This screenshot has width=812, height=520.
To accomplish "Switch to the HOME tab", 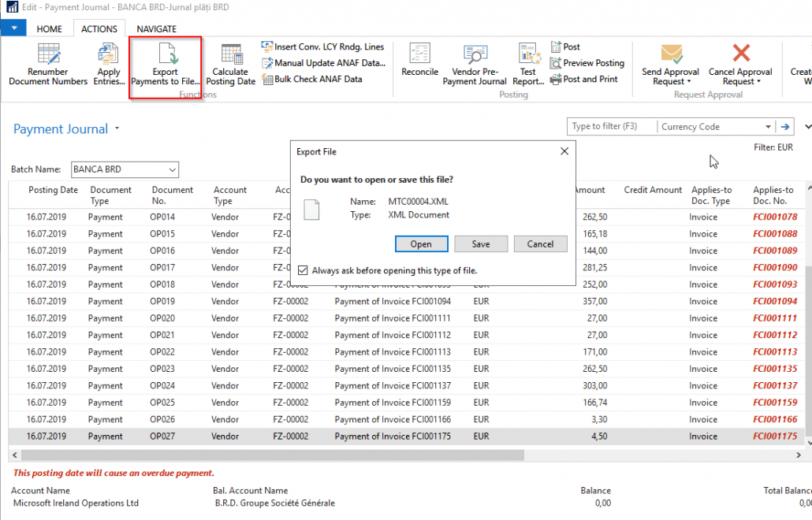I will tap(50, 29).
